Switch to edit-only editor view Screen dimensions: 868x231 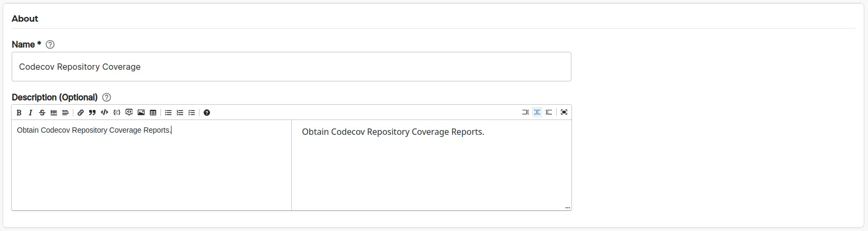pyautogui.click(x=525, y=112)
